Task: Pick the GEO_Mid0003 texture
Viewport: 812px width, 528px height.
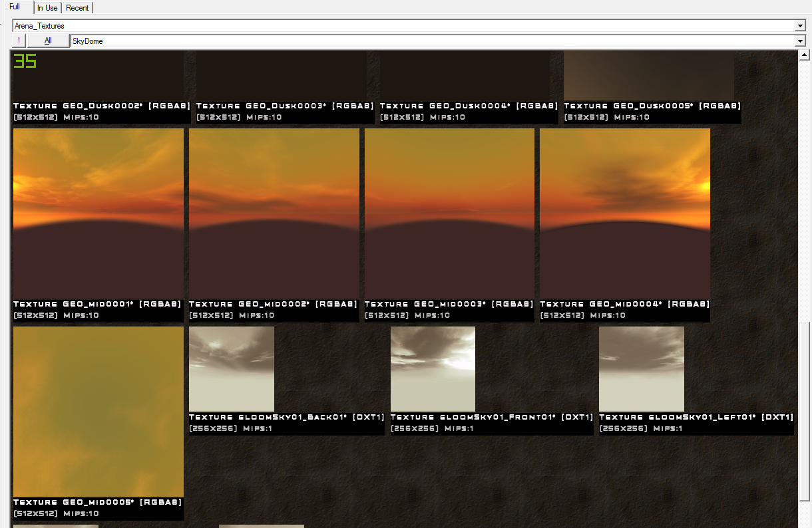Action: (449, 211)
